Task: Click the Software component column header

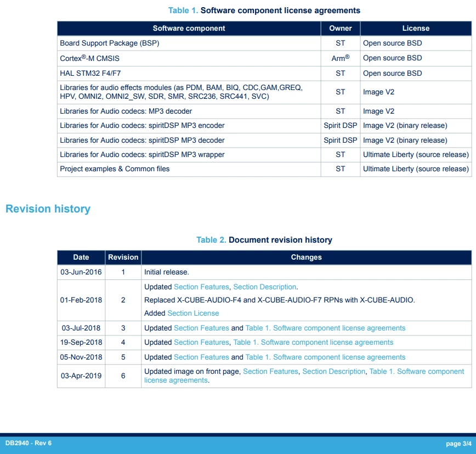Action: [x=189, y=28]
